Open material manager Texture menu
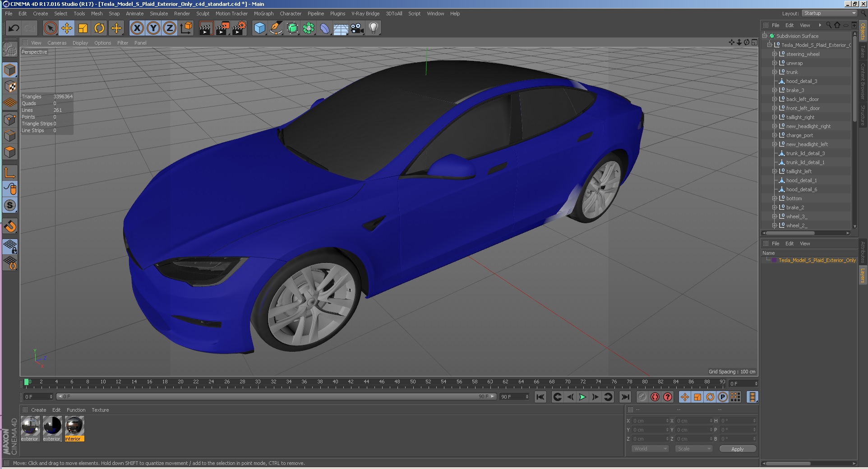The height and width of the screenshot is (469, 868). tap(100, 410)
